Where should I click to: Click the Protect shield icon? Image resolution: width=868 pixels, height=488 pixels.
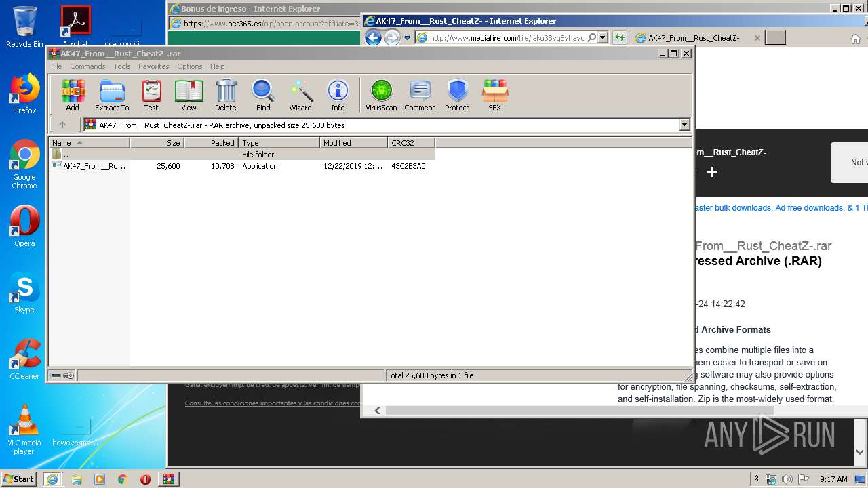pos(457,95)
